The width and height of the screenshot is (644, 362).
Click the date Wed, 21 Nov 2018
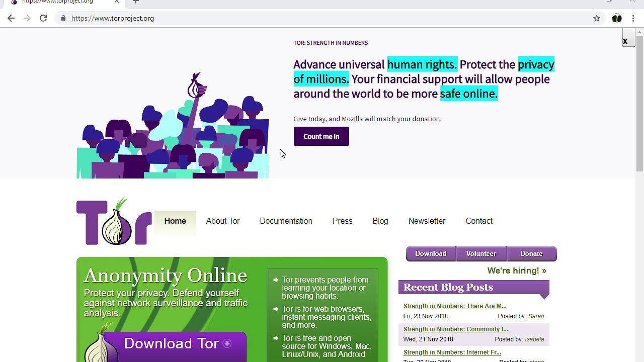click(428, 339)
